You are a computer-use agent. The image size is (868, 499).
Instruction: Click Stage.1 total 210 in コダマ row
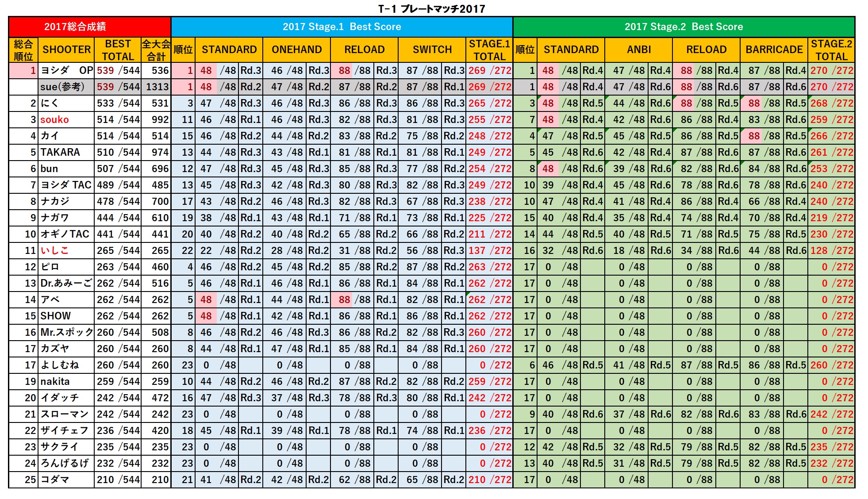[477, 480]
